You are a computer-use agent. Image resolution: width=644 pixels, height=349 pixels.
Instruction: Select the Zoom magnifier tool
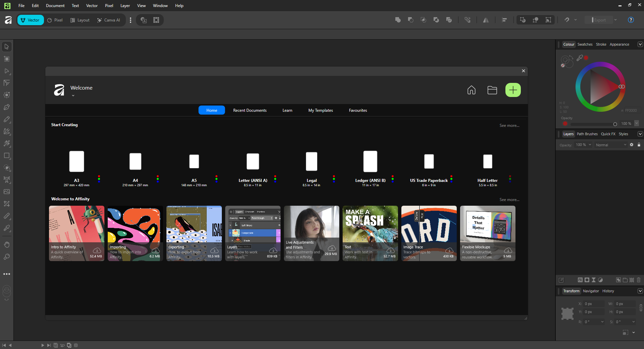[x=7, y=257]
